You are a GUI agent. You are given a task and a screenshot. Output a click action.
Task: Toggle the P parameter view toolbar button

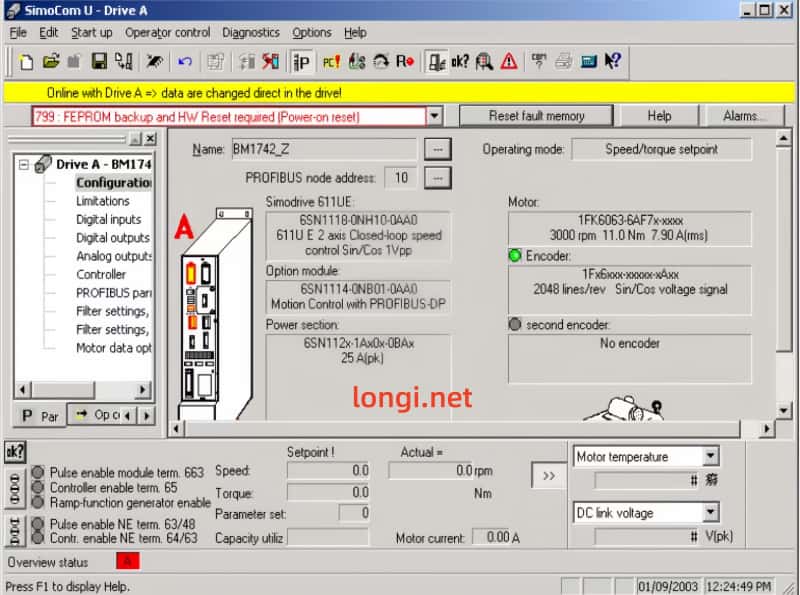point(301,62)
